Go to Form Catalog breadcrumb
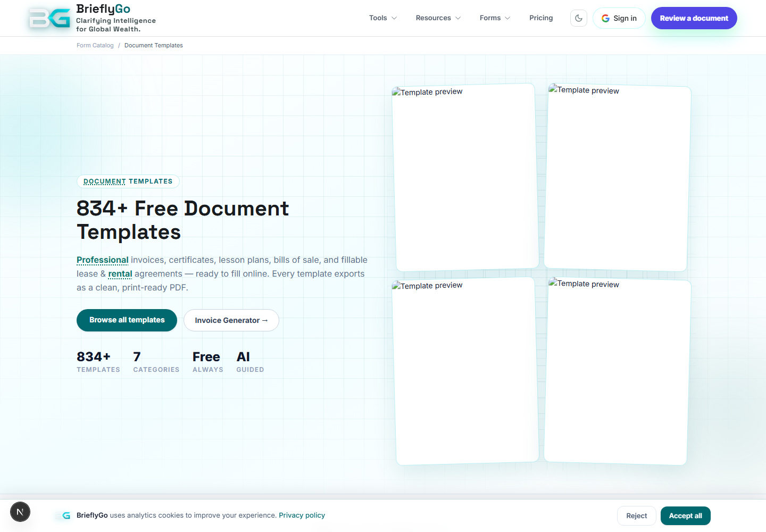This screenshot has width=766, height=532. [95, 46]
